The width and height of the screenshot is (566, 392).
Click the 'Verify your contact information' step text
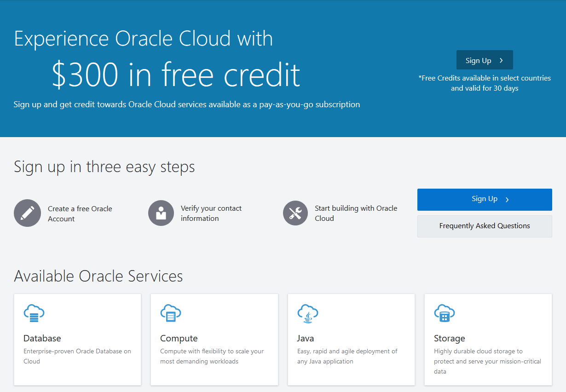pos(211,213)
